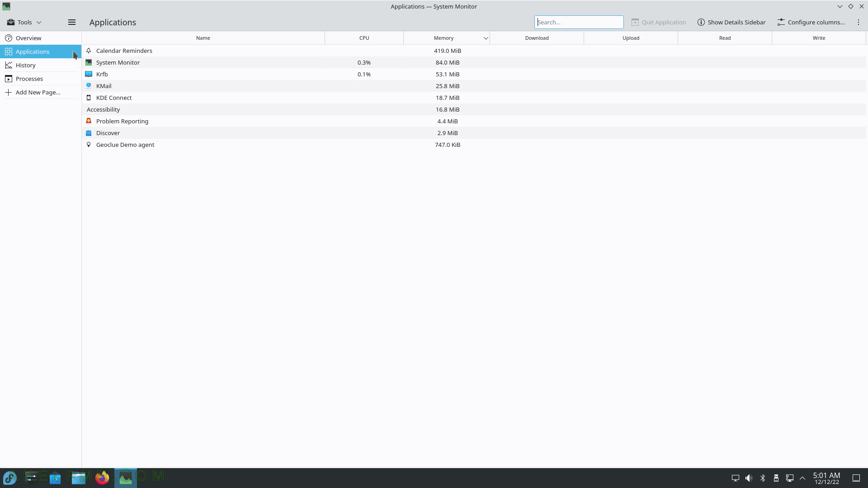The image size is (868, 488).
Task: Click the Krfb application icon
Action: tap(89, 74)
